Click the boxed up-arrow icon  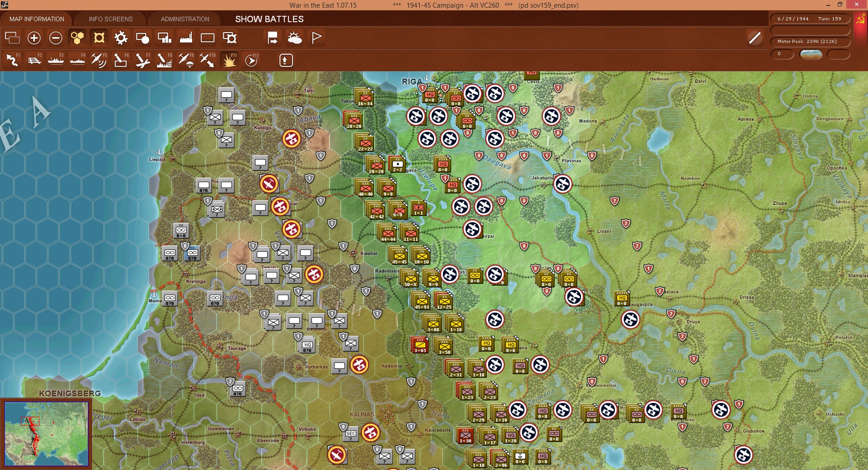coord(286,60)
